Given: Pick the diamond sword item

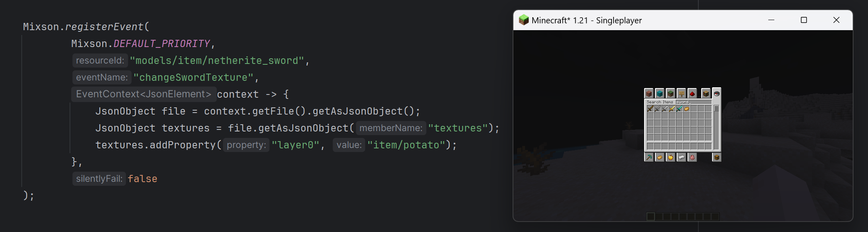Looking at the screenshot, I should coord(679,109).
